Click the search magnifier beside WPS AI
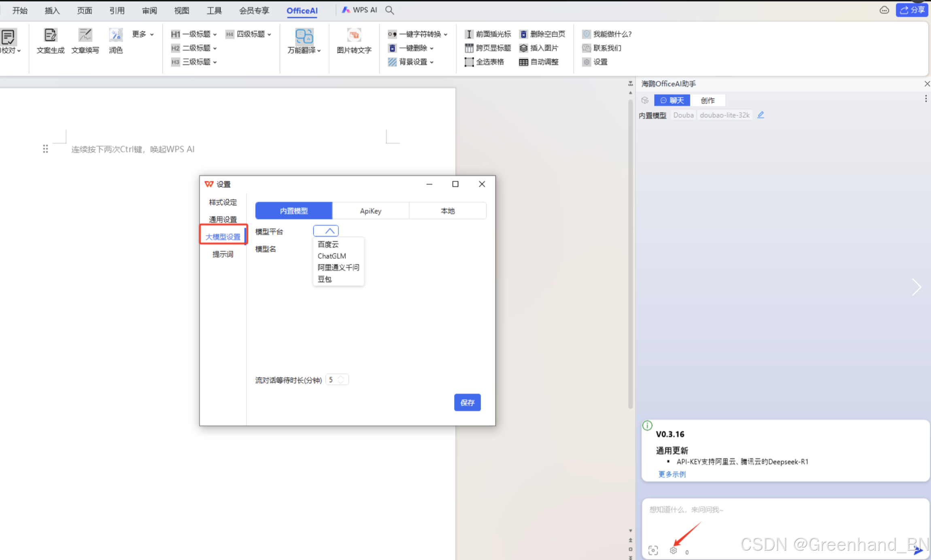The height and width of the screenshot is (560, 931). [389, 10]
